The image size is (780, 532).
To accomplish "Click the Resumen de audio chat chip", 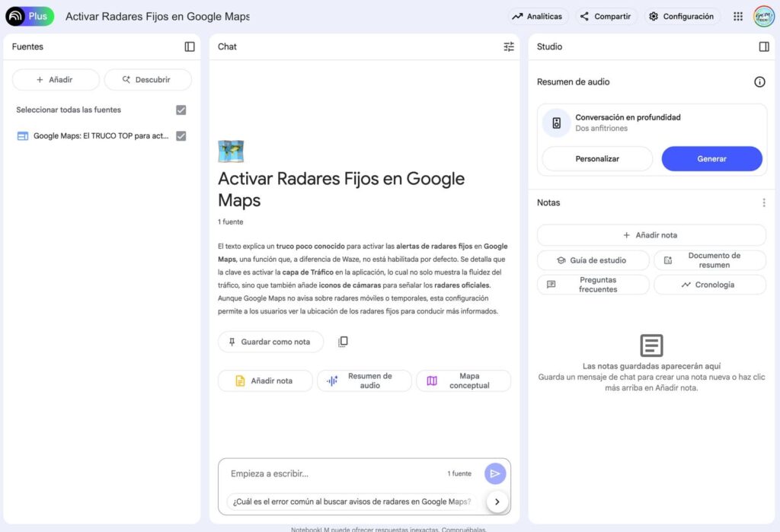I will pyautogui.click(x=364, y=381).
